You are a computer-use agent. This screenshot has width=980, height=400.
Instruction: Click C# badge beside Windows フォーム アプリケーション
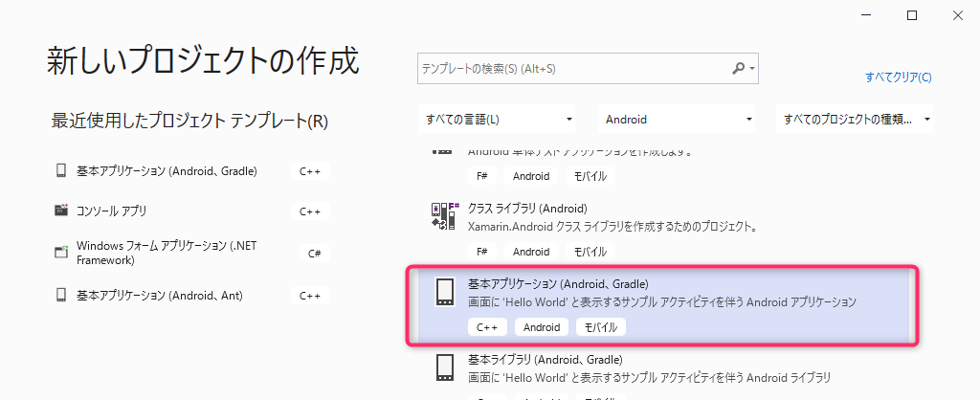[314, 254]
